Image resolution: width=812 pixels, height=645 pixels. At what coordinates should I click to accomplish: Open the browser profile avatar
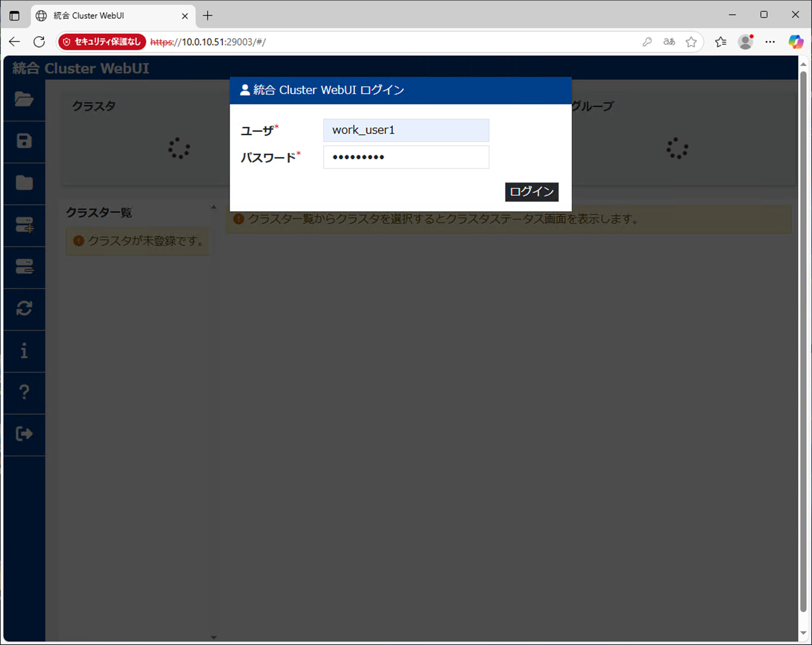745,42
